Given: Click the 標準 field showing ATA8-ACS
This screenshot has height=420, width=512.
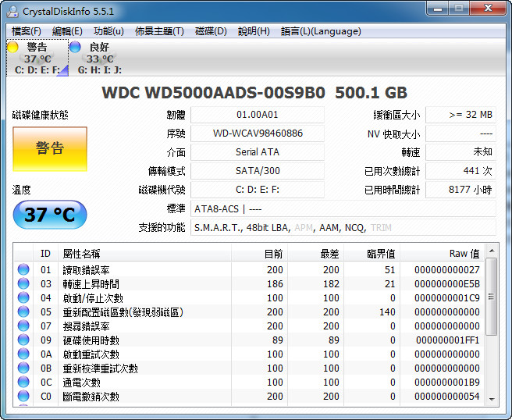Looking at the screenshot, I should (x=343, y=208).
